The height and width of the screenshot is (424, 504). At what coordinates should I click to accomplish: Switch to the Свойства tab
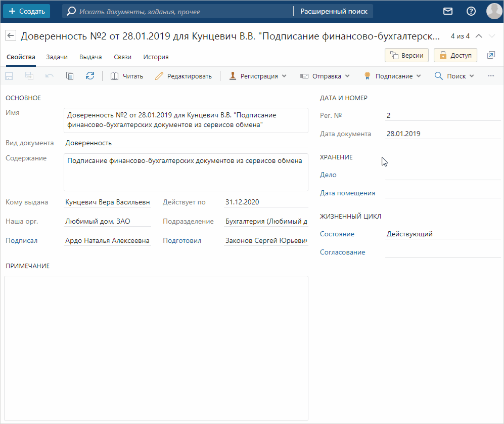21,57
